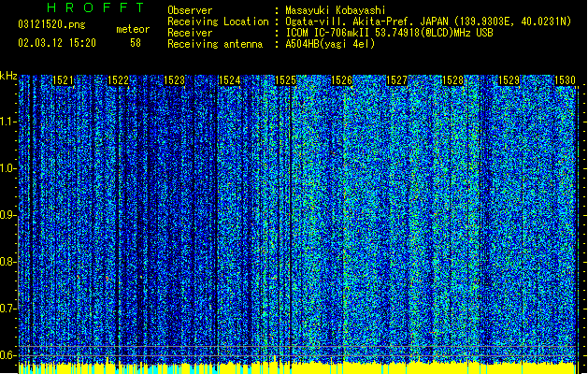Click the meteor count 58
The height and width of the screenshot is (374, 588).
tap(136, 43)
